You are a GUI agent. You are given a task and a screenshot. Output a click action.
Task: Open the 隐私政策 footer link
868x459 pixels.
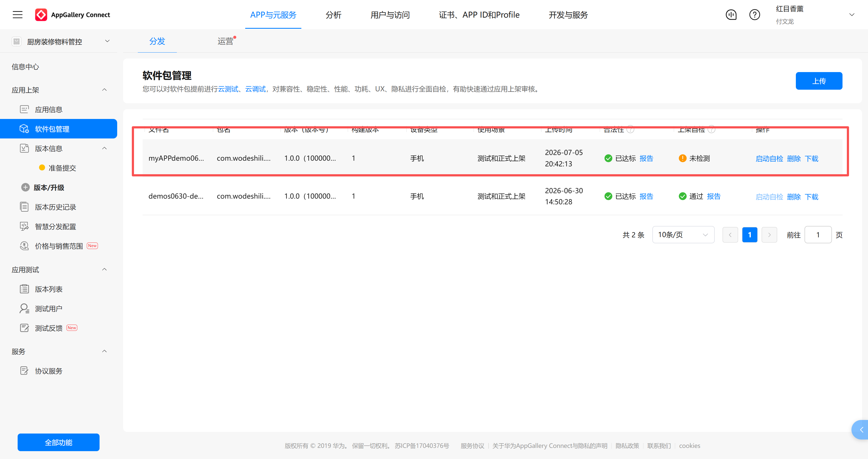point(627,445)
